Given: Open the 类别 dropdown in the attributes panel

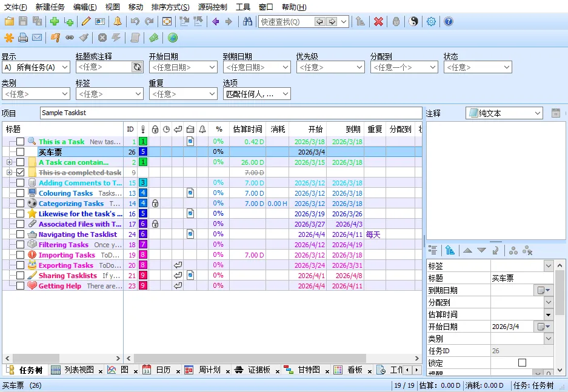Looking at the screenshot, I should pos(549,339).
